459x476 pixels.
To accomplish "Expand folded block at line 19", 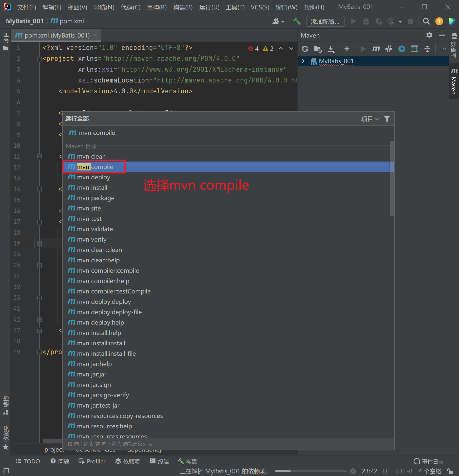I will pos(39,244).
